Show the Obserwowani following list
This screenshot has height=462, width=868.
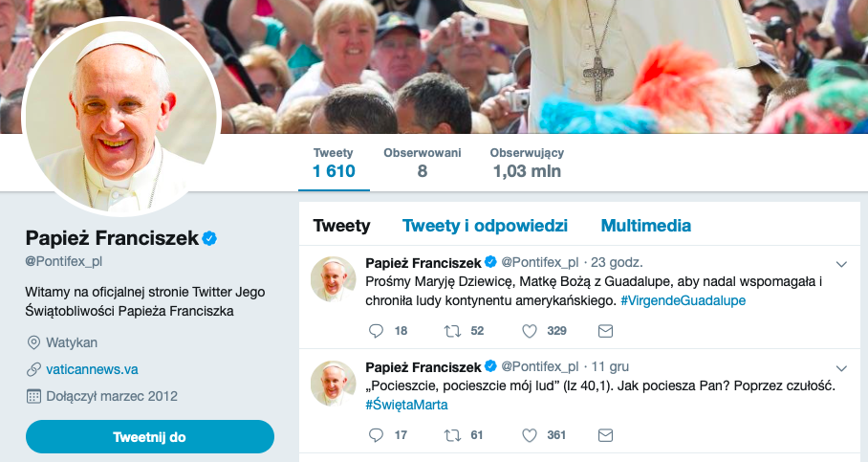coord(422,164)
